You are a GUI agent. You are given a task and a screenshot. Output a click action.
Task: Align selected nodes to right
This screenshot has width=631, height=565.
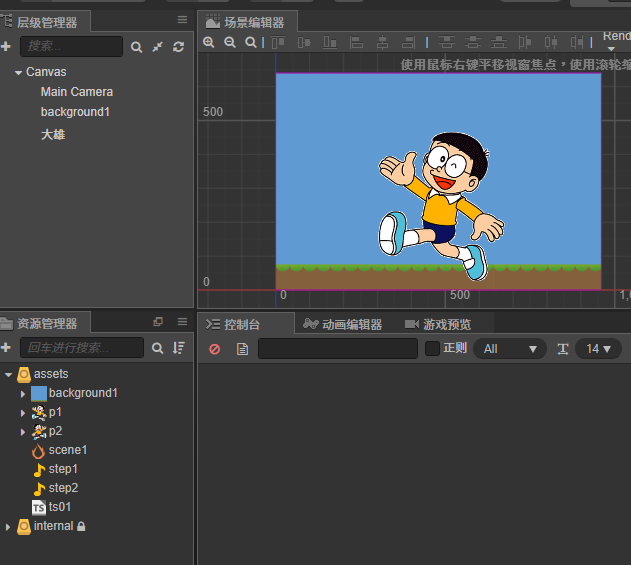[408, 42]
